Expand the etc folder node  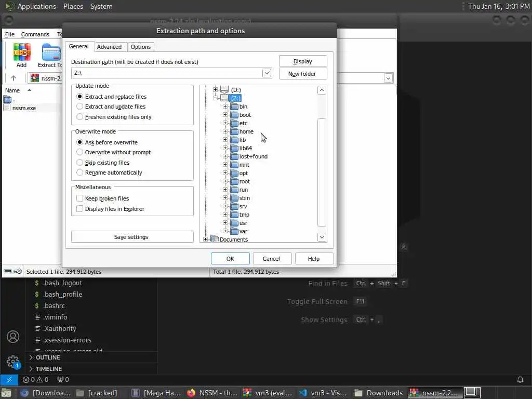(225, 123)
